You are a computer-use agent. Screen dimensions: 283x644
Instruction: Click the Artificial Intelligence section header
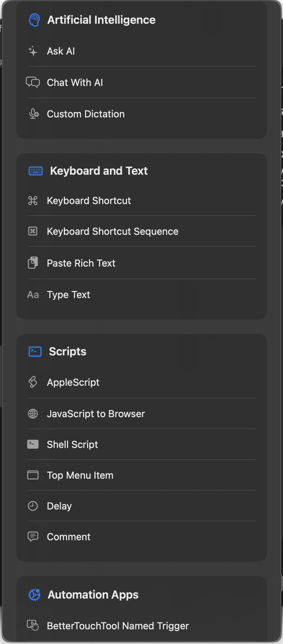click(x=101, y=20)
